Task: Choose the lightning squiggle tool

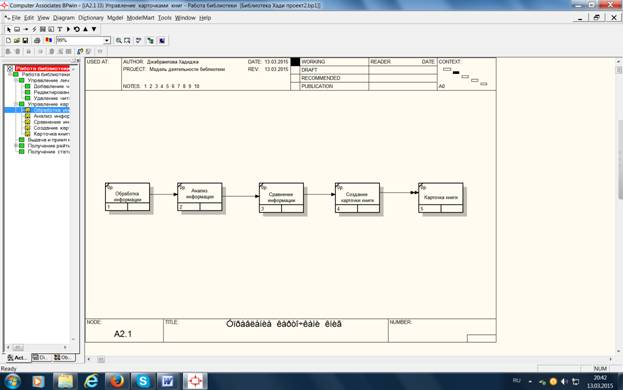Action: click(34, 29)
